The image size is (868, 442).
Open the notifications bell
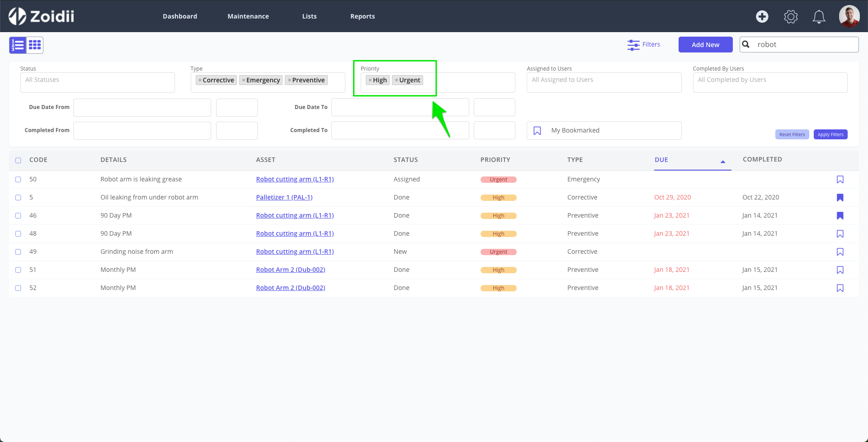tap(819, 16)
